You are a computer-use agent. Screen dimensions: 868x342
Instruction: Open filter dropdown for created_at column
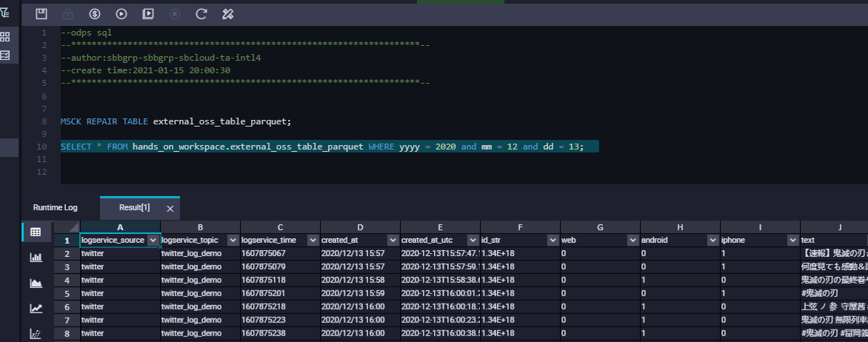(x=393, y=240)
